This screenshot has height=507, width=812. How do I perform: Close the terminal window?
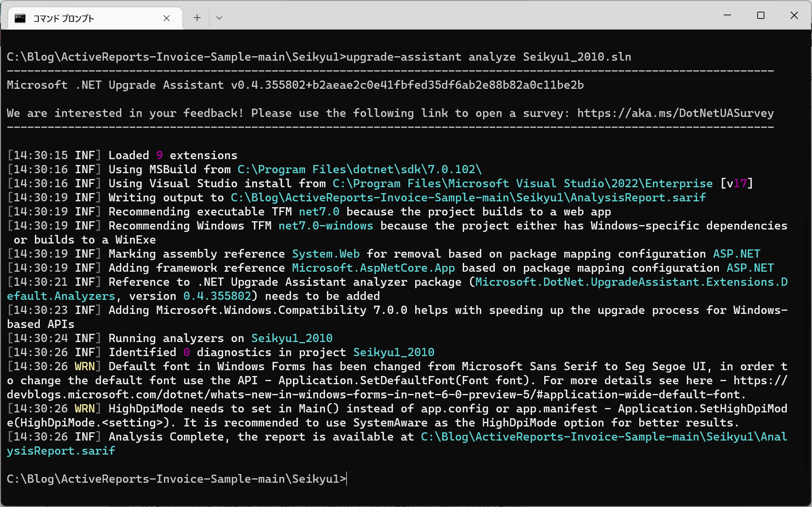pos(794,16)
